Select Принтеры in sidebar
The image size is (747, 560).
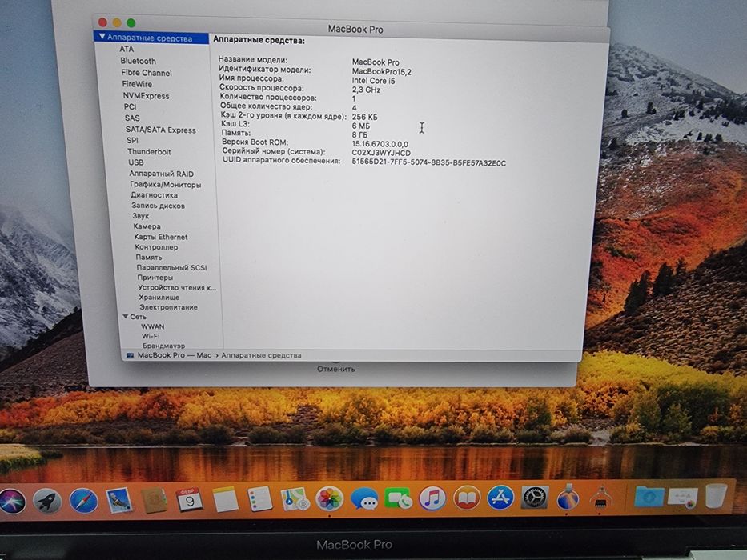point(155,277)
